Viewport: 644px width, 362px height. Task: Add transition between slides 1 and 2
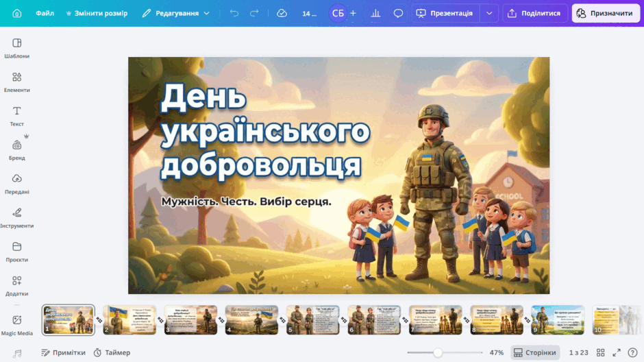pyautogui.click(x=99, y=319)
